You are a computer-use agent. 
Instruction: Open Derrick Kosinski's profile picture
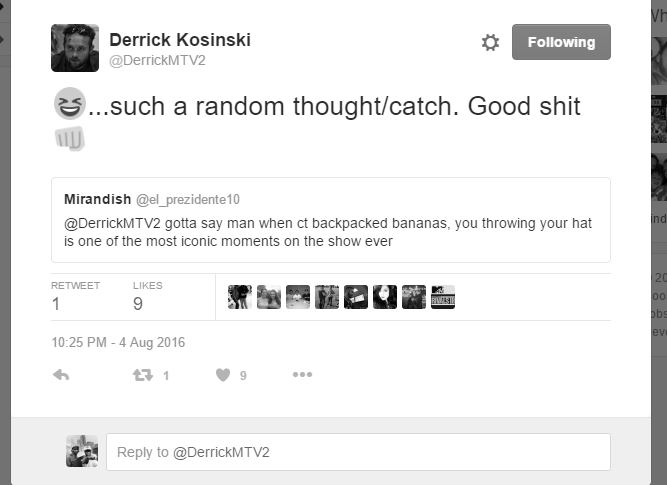coord(75,48)
